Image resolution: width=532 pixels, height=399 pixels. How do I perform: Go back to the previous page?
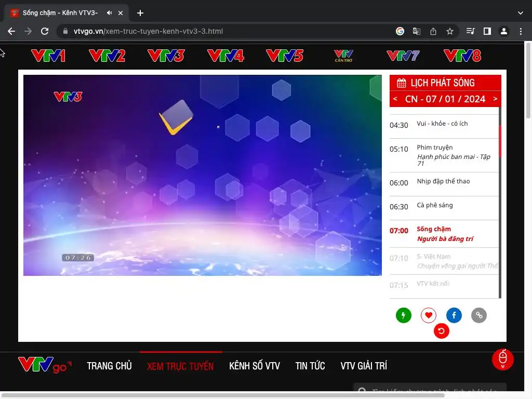[11, 31]
